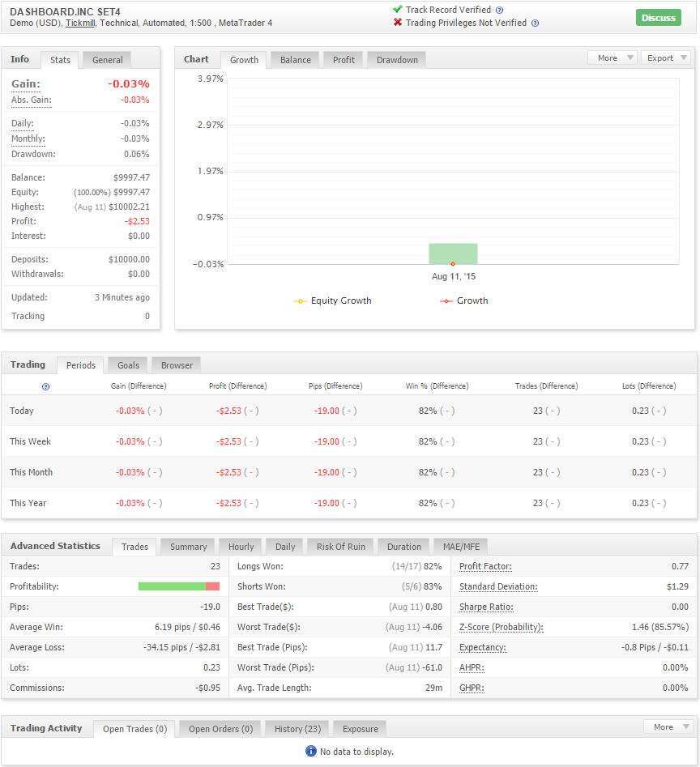This screenshot has width=700, height=767.
Task: Click the Profit Factor label
Action: [485, 566]
